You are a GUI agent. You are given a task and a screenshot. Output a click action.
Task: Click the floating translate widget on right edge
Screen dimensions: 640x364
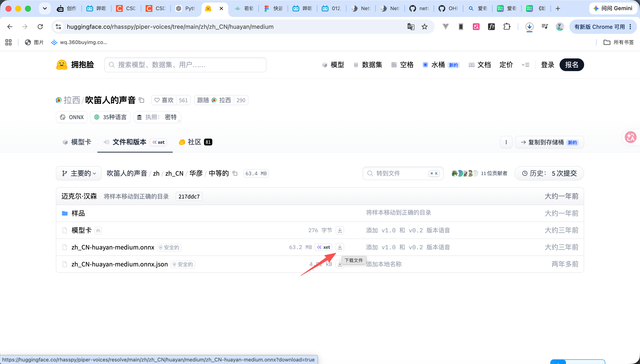click(x=630, y=137)
